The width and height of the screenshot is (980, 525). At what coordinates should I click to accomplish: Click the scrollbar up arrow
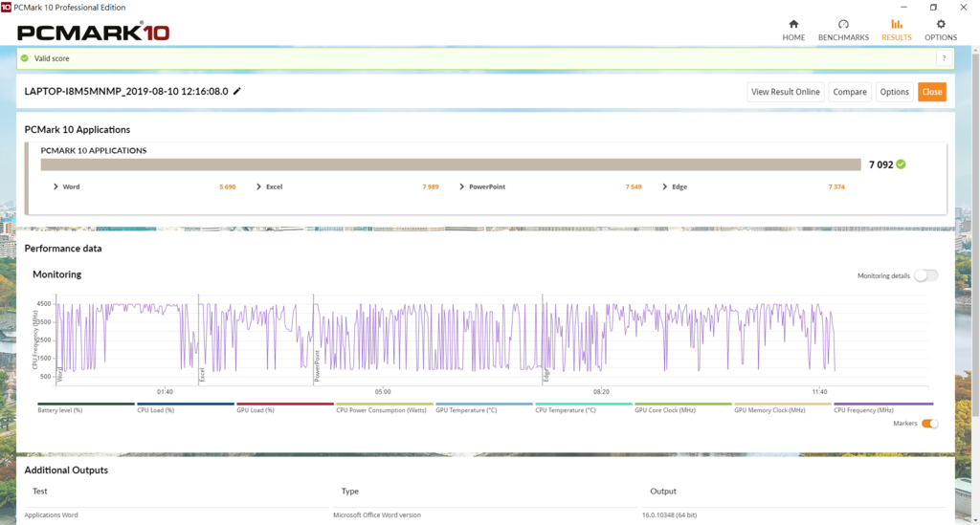click(x=975, y=50)
